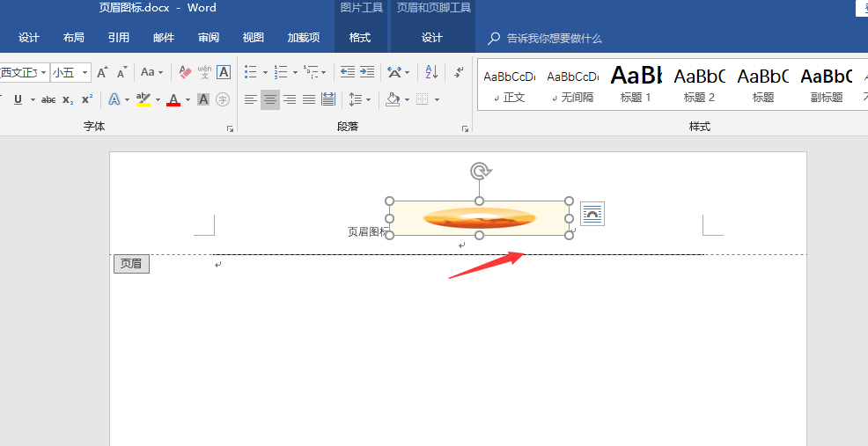The image size is (868, 446).
Task: Open font name combo box dropdown
Action: tap(44, 72)
